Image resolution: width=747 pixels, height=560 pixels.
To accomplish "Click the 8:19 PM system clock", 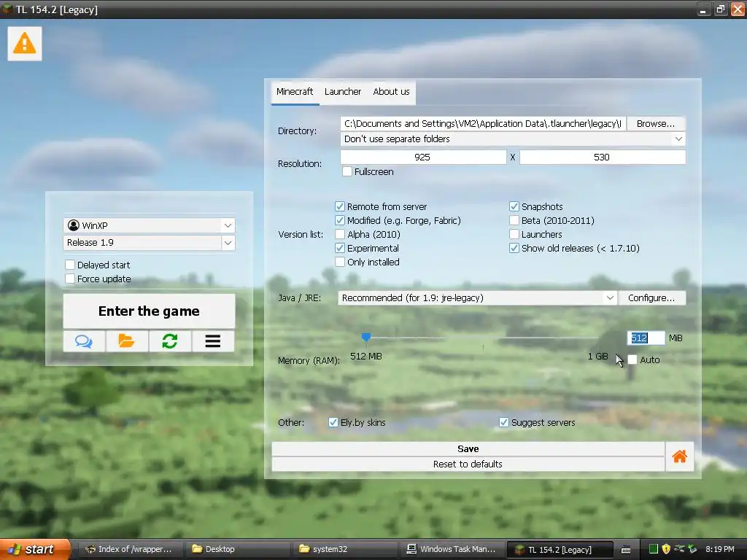I will (x=720, y=549).
